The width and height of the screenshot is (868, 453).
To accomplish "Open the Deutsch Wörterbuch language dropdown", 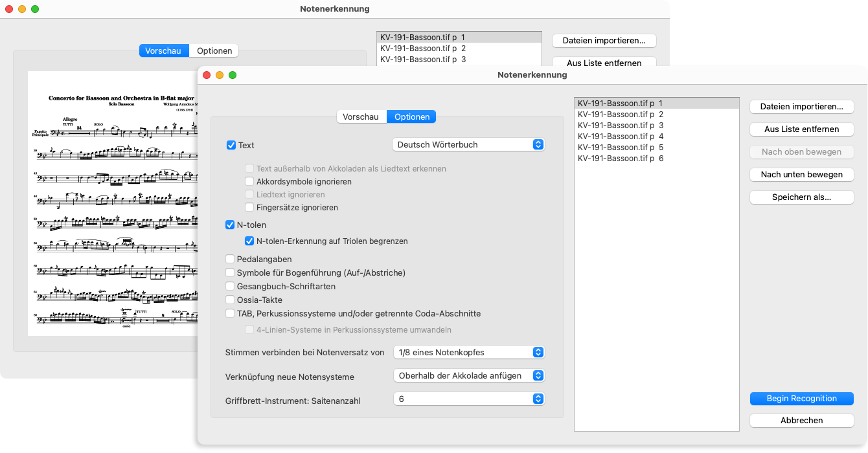I will tap(469, 145).
